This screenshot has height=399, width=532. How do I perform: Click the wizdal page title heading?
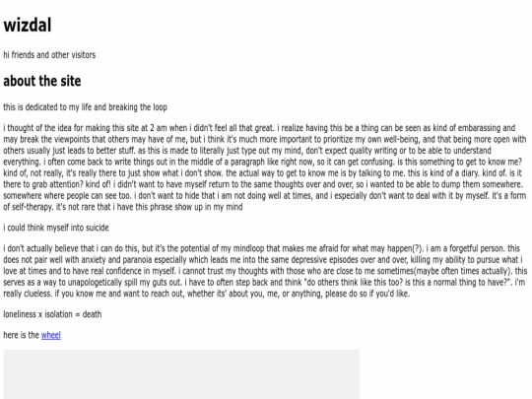(x=28, y=25)
